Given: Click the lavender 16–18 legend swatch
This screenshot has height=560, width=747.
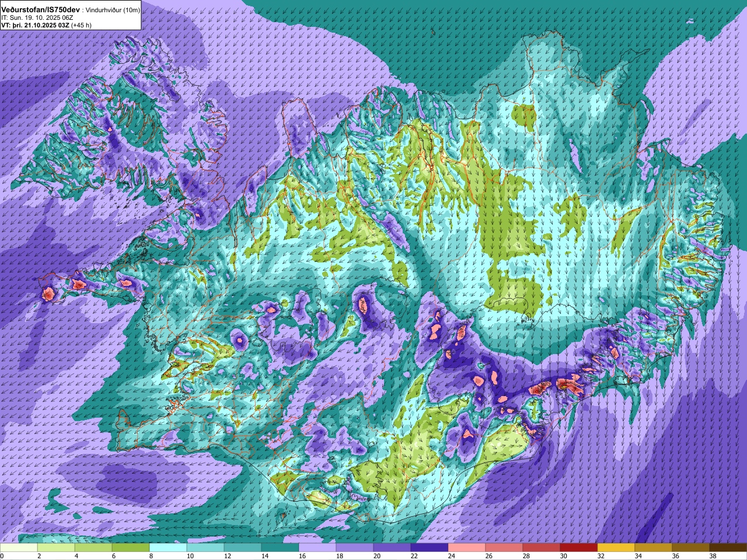Looking at the screenshot, I should (317, 548).
